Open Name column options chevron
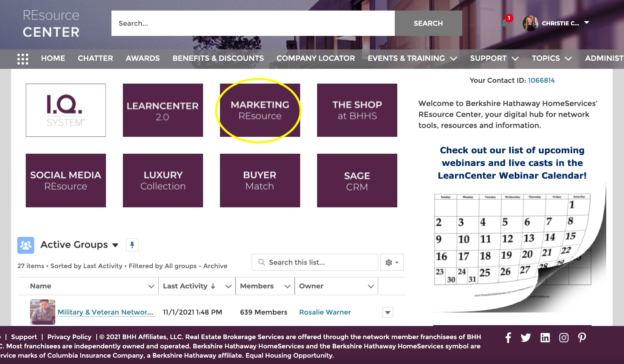The width and height of the screenshot is (624, 364). point(151,286)
